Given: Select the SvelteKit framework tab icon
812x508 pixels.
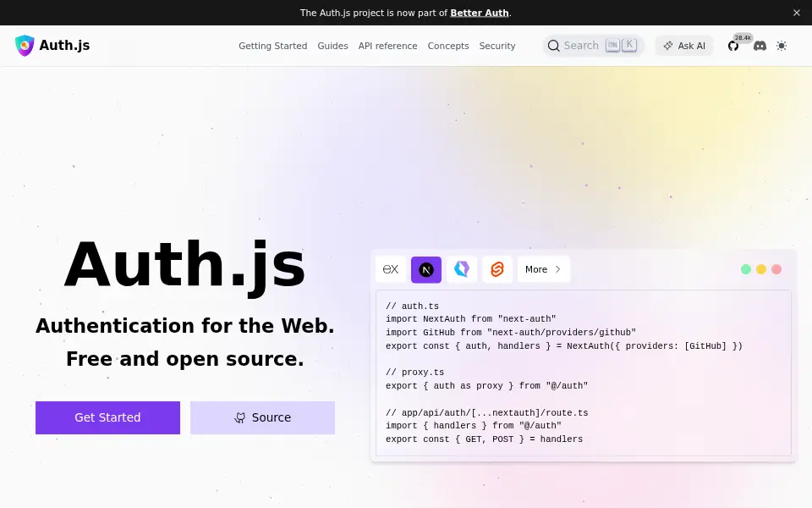Looking at the screenshot, I should pos(497,269).
